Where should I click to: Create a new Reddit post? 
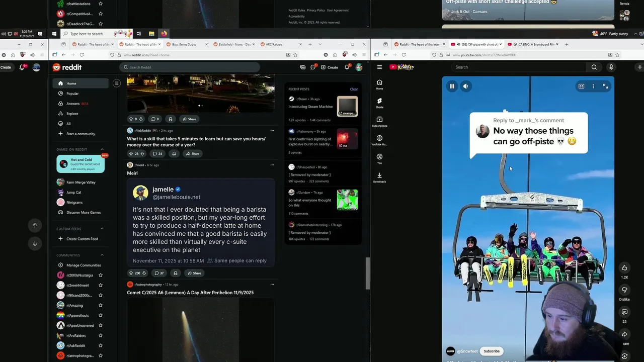[x=330, y=67]
